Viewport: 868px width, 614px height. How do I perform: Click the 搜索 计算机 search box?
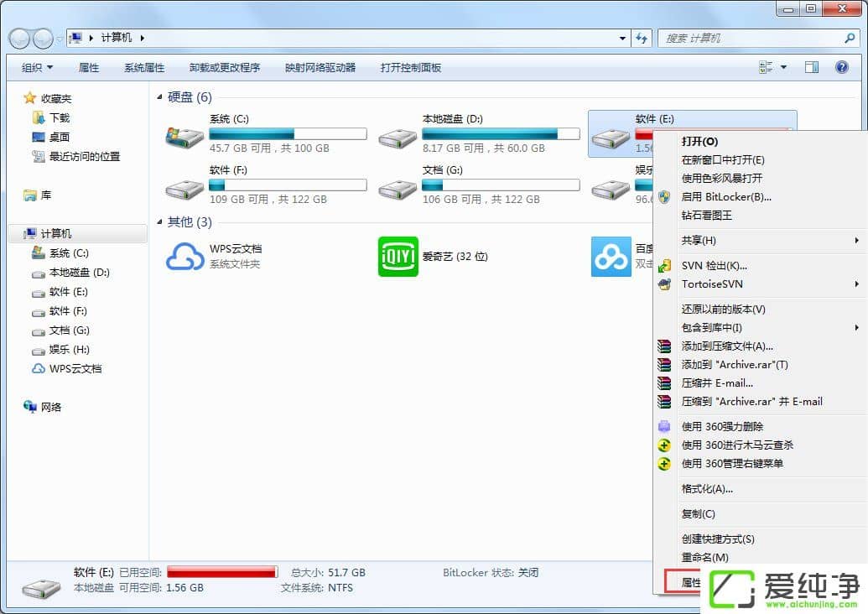(751, 38)
